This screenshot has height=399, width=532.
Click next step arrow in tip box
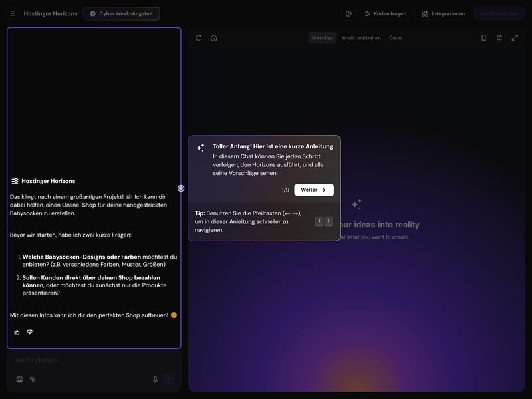coord(329,221)
